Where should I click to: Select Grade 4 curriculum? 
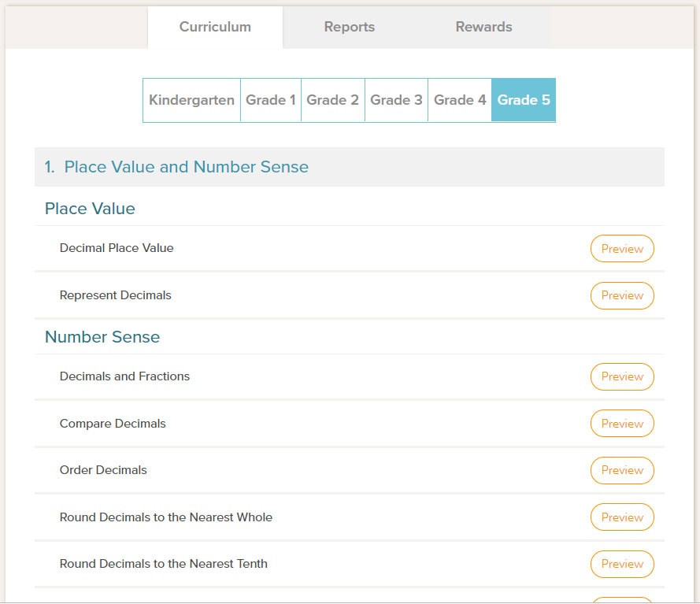click(460, 100)
